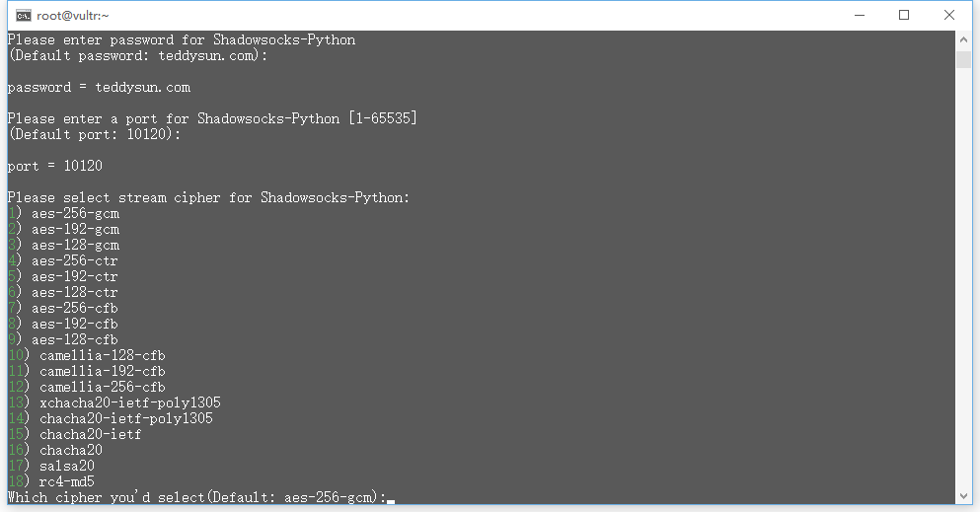The width and height of the screenshot is (980, 512).
Task: Click the "password = teddysun.com" line
Action: tap(99, 87)
